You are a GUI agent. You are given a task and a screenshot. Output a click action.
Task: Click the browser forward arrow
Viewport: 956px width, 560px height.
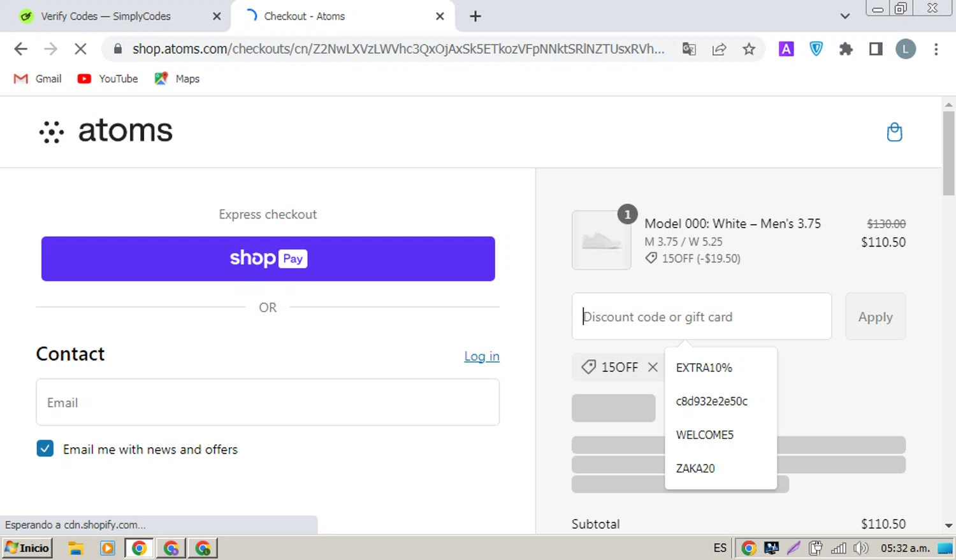50,49
